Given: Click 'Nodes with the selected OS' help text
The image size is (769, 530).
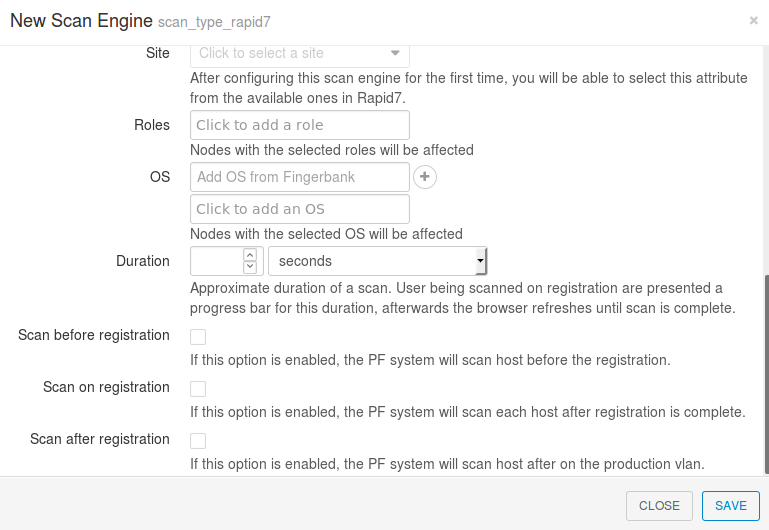Looking at the screenshot, I should pyautogui.click(x=326, y=234).
